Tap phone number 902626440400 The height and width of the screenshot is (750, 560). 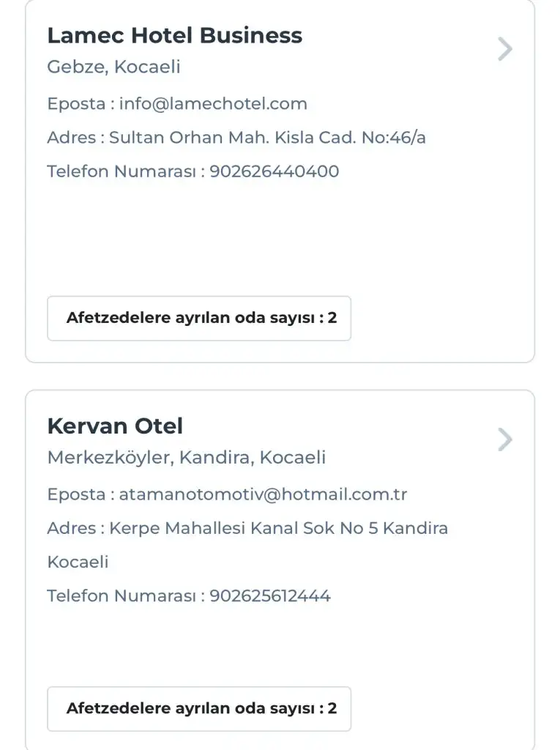click(x=275, y=171)
